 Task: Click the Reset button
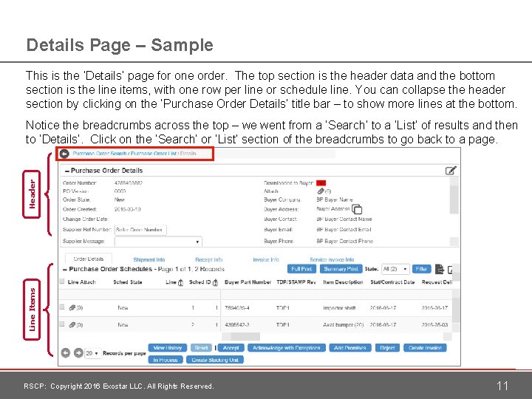point(201,348)
